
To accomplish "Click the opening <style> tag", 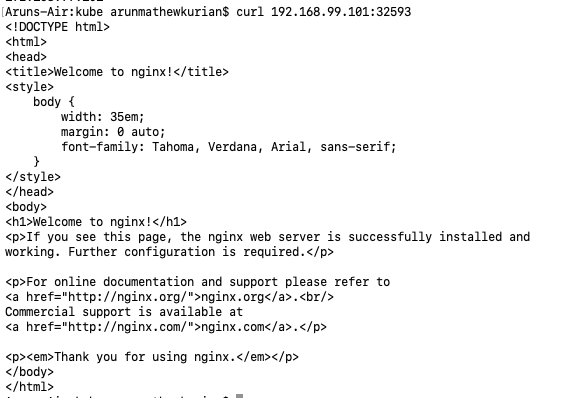I will coord(29,87).
